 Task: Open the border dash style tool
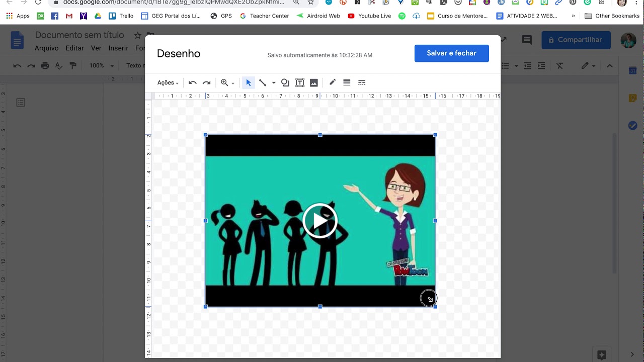361,82
